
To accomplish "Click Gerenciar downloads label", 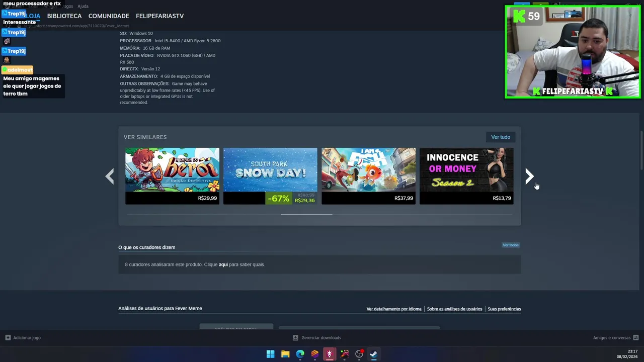I will point(321,338).
